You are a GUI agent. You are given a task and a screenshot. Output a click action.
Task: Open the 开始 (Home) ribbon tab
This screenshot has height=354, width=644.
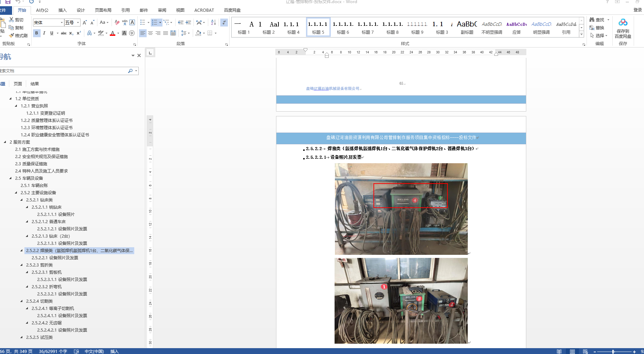(22, 10)
